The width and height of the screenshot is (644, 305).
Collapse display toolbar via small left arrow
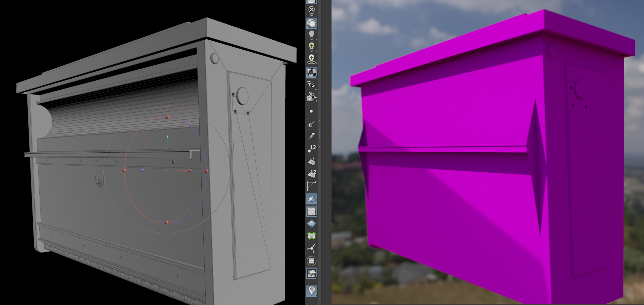[320, 121]
